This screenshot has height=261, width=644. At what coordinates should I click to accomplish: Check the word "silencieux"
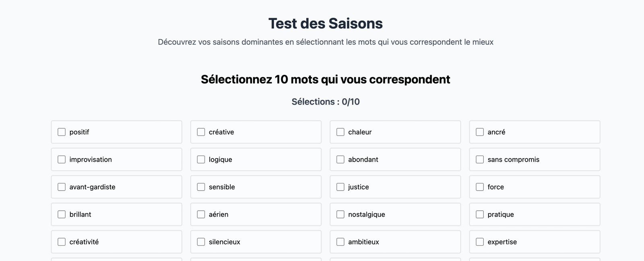pyautogui.click(x=201, y=242)
